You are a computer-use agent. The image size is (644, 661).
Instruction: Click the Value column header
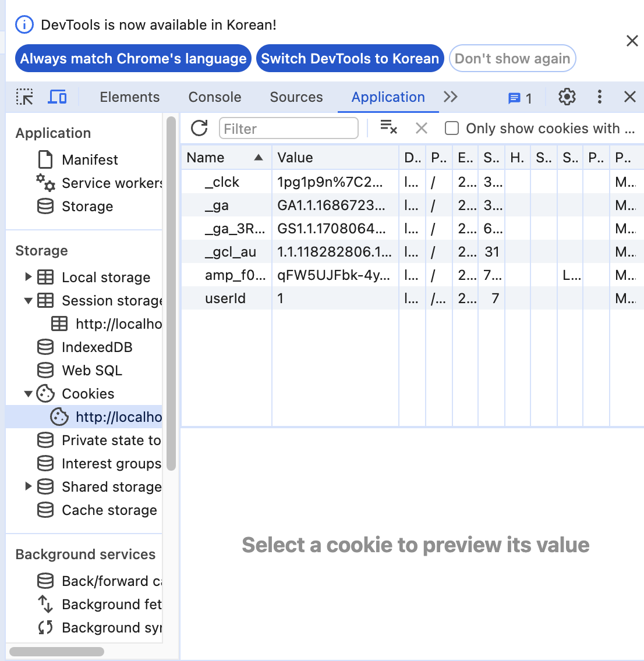tap(335, 157)
